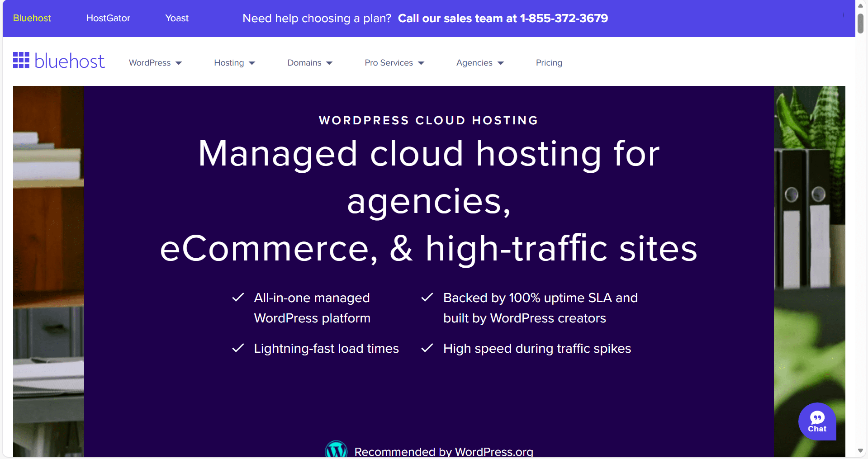Click checkmark beside "Lightning-fast load times"
The image size is (868, 459).
pyautogui.click(x=238, y=348)
